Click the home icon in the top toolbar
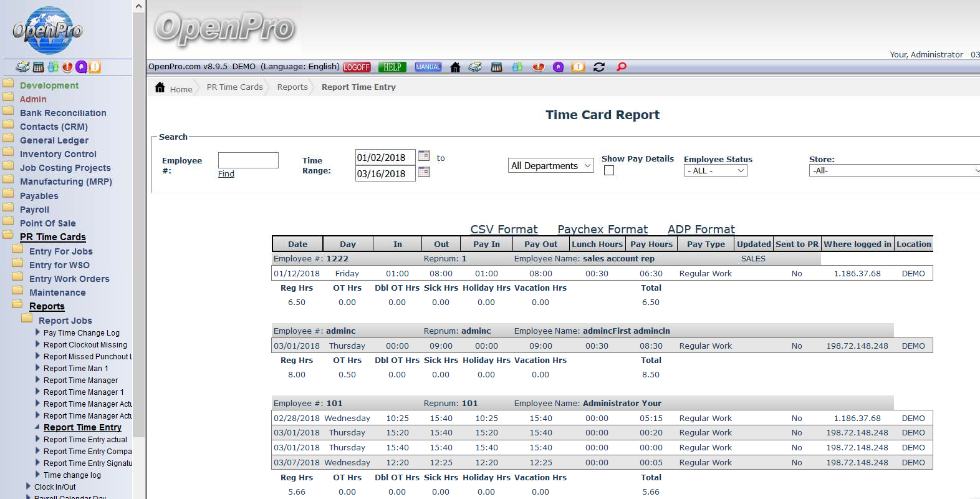 click(455, 67)
